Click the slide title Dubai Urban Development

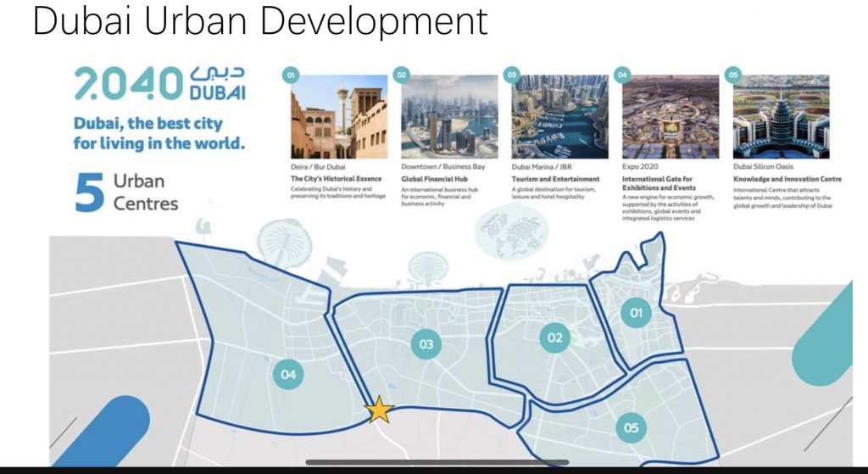click(x=260, y=21)
